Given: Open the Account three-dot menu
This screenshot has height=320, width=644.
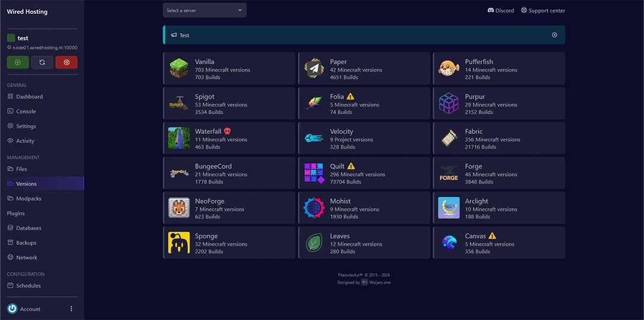Looking at the screenshot, I should [71, 309].
